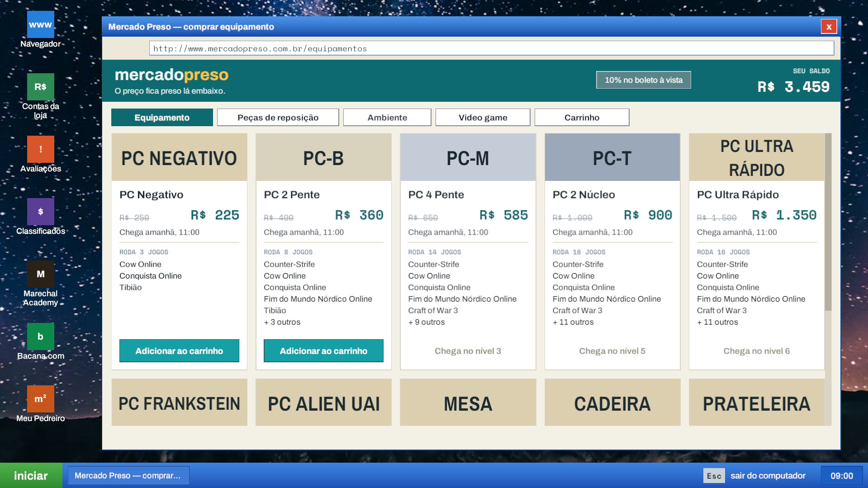
Task: Click the iniciar start button
Action: [31, 476]
